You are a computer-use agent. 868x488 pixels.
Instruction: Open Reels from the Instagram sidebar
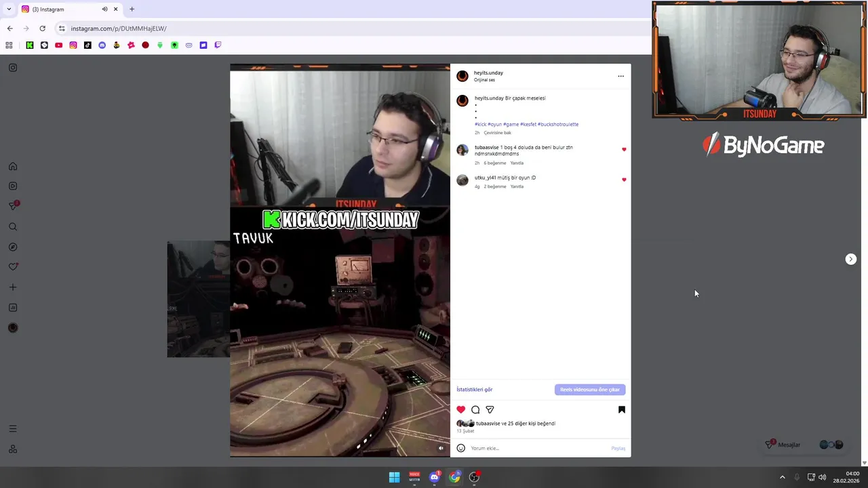coord(13,186)
